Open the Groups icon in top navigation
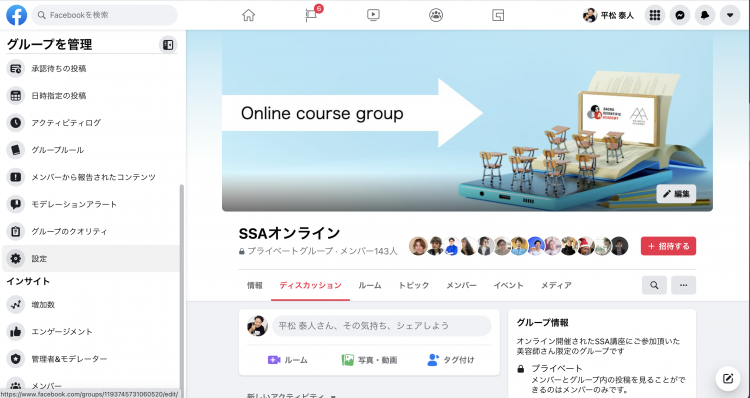750x398 pixels. tap(436, 15)
